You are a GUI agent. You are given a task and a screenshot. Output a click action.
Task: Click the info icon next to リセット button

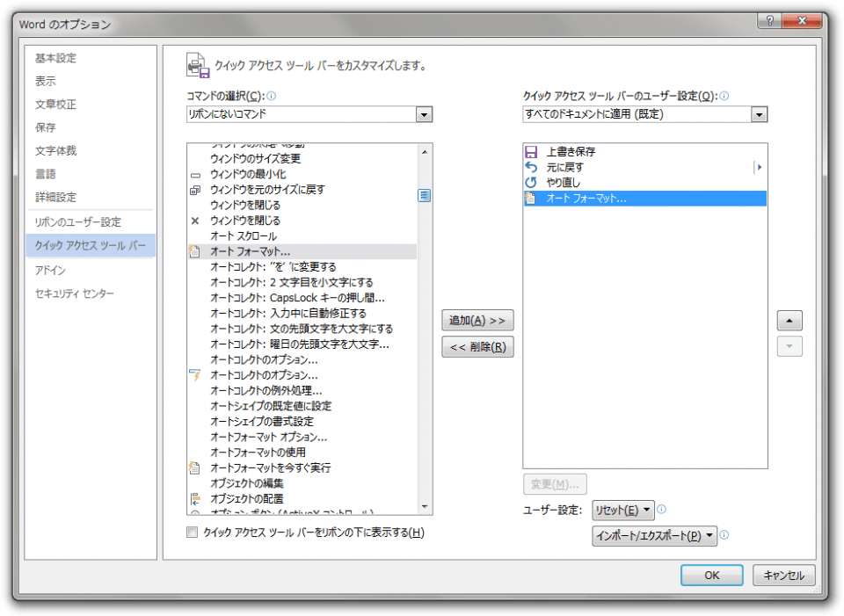tap(661, 509)
